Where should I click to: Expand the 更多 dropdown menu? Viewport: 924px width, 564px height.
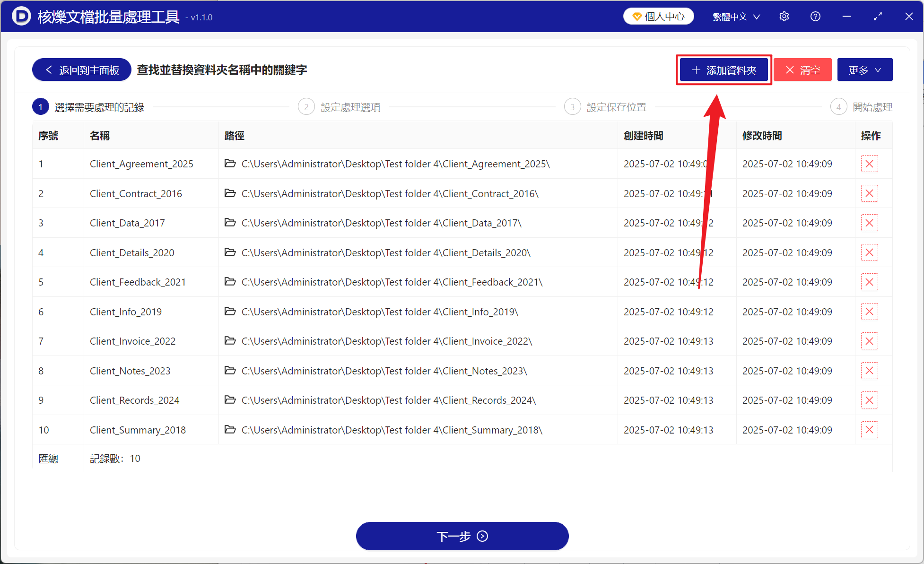coord(864,69)
